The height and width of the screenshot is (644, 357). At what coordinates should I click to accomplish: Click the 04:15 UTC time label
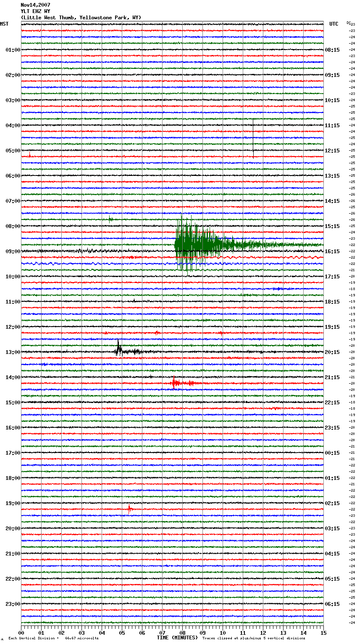click(332, 554)
